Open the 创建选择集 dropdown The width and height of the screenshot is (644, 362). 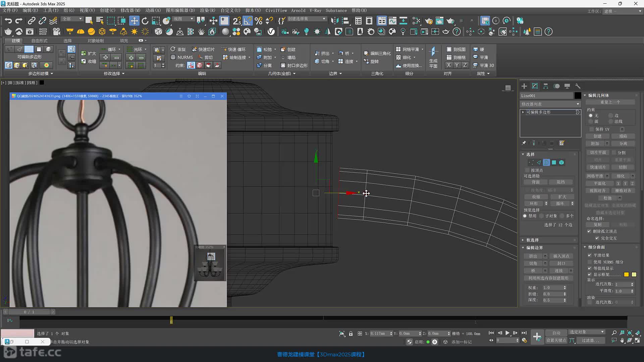(x=307, y=19)
